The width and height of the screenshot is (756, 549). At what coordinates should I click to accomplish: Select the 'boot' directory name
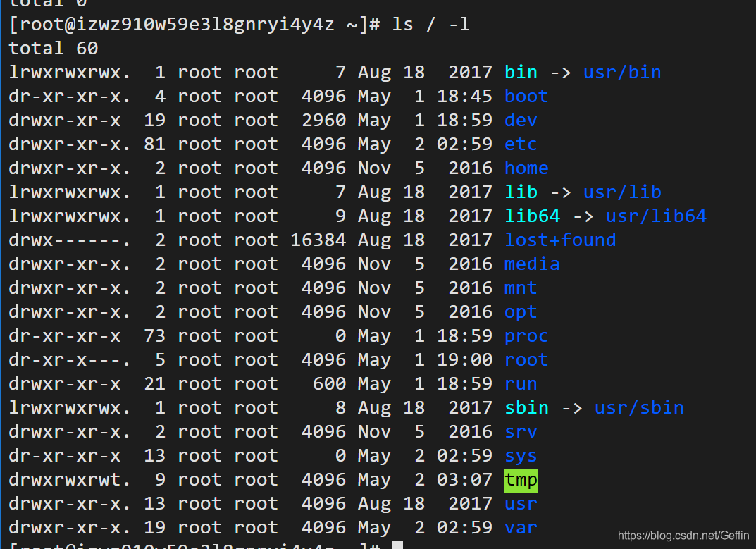pos(526,96)
